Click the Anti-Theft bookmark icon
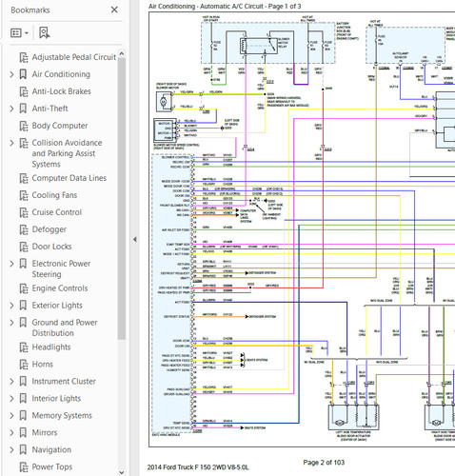Viewport: 455px width, 476px height. point(23,109)
